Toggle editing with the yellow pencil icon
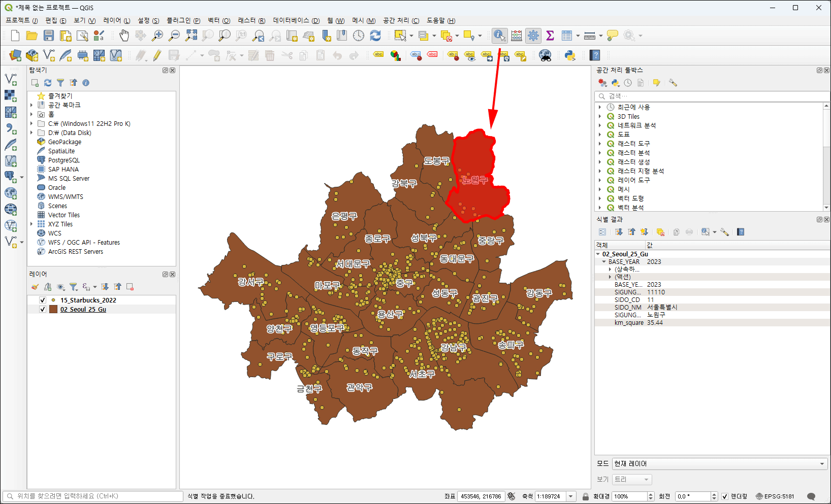831x504 pixels. pyautogui.click(x=157, y=55)
